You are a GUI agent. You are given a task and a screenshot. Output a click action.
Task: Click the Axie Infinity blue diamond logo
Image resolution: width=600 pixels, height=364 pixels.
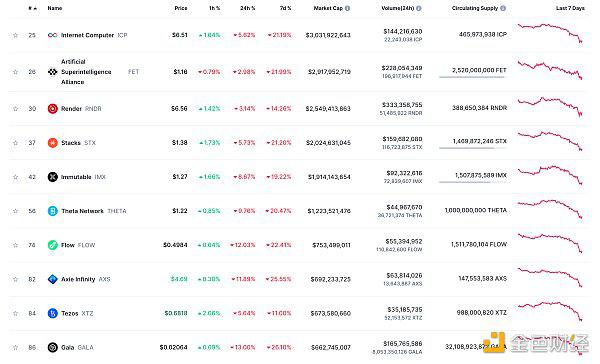tap(52, 279)
